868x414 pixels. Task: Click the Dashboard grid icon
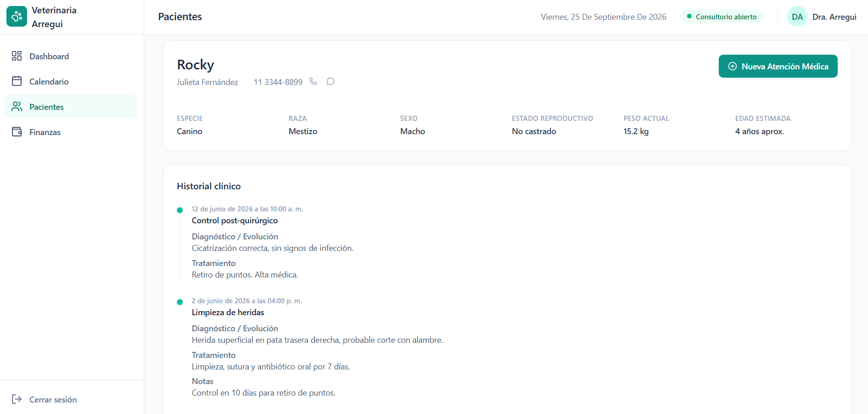[x=17, y=56]
